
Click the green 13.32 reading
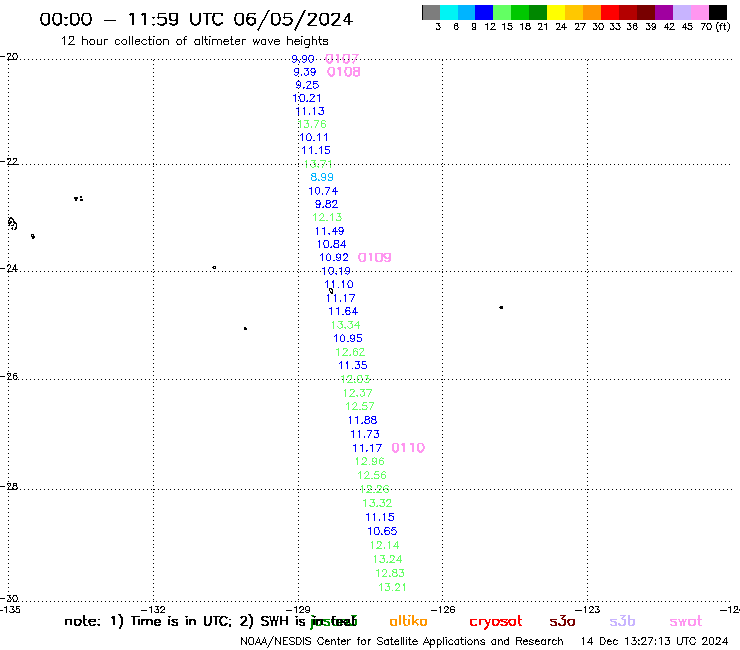coord(377,503)
